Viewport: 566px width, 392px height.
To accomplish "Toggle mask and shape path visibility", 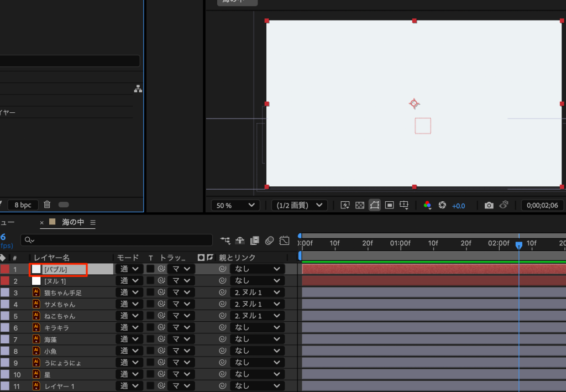I will (x=375, y=205).
